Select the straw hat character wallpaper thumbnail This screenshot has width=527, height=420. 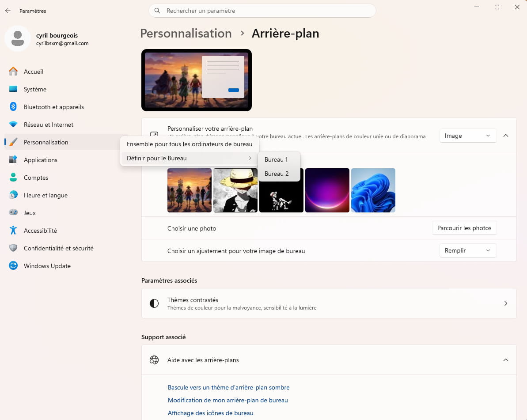[235, 190]
